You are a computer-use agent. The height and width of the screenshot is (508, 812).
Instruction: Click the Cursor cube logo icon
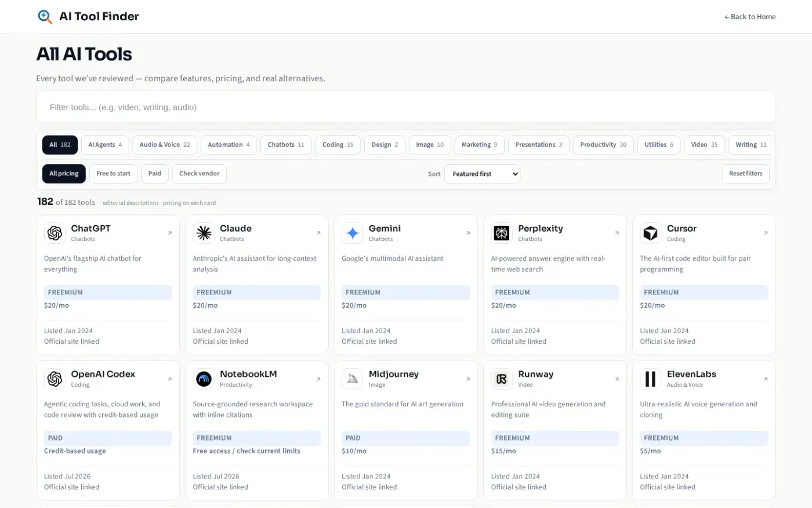click(650, 233)
